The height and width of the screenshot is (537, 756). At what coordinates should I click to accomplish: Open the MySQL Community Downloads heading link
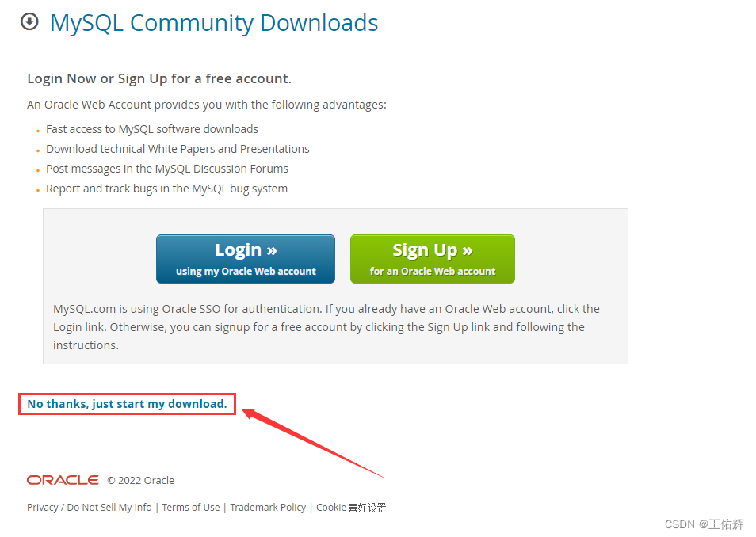click(214, 23)
